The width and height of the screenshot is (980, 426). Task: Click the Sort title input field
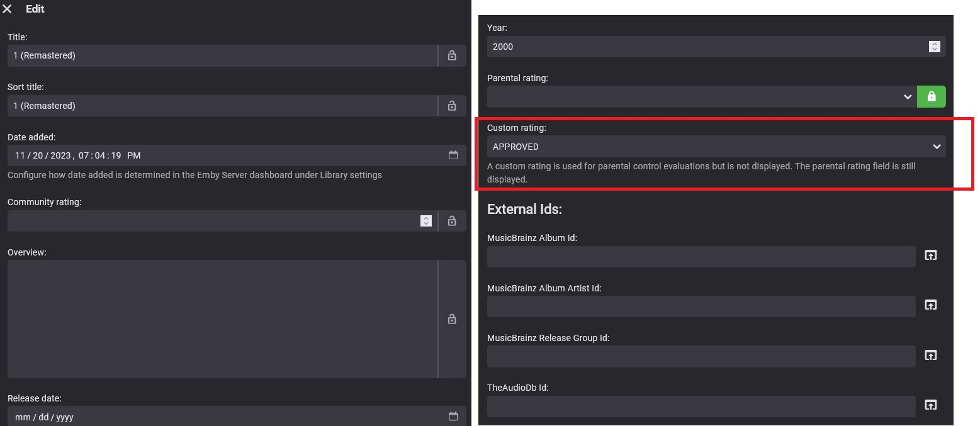pos(220,106)
